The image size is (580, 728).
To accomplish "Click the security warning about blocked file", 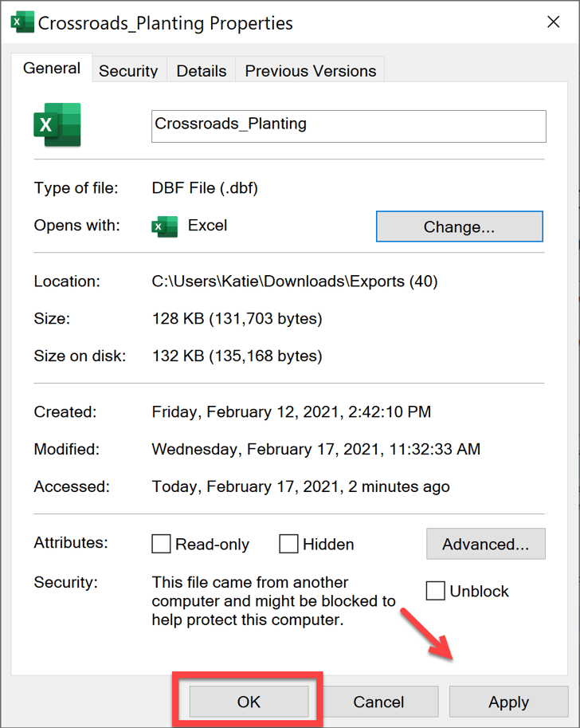I will [273, 600].
